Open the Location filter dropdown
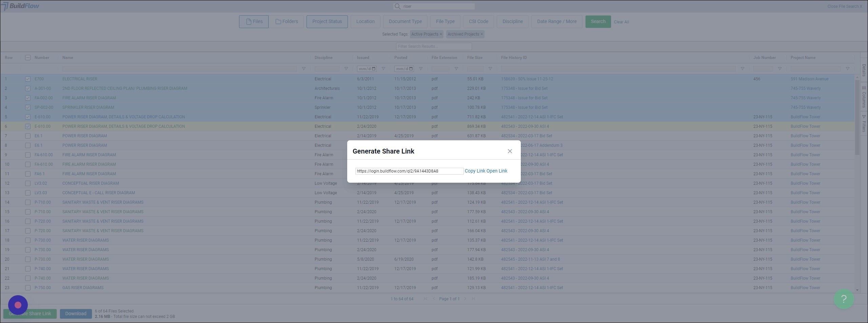Image resolution: width=868 pixels, height=323 pixels. coord(365,22)
